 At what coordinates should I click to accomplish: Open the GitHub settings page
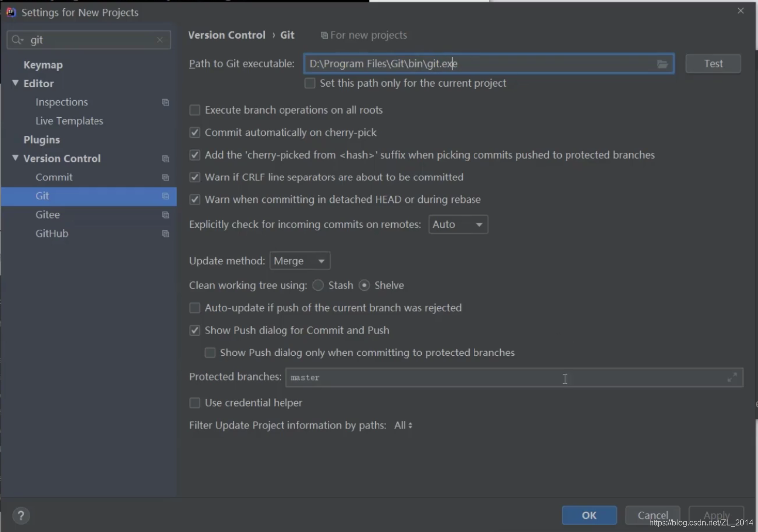pos(52,234)
